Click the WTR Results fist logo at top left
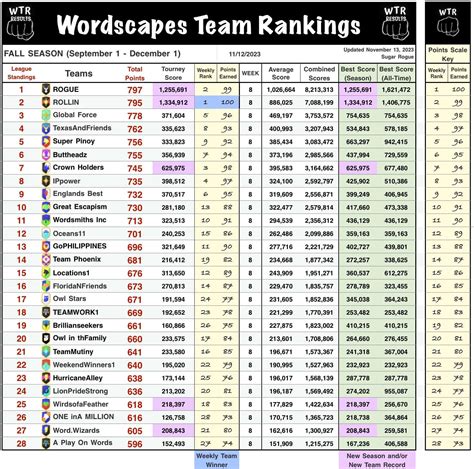This screenshot has width=474, height=469. click(20, 23)
